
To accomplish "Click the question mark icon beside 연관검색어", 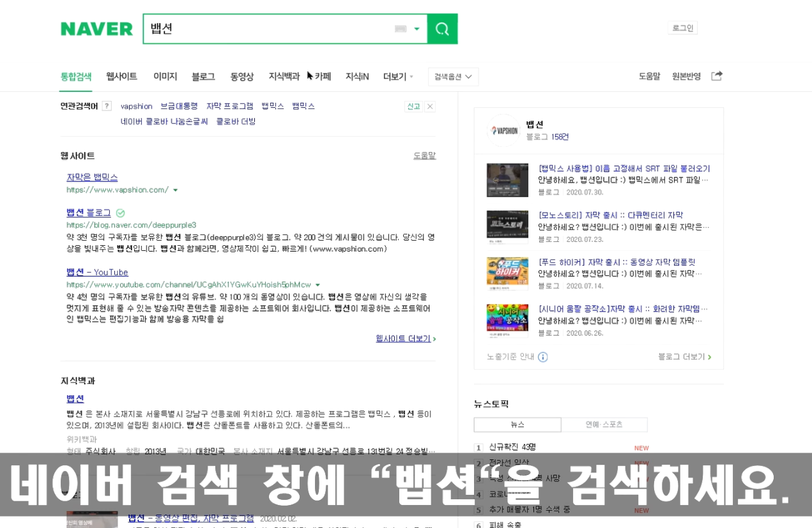I will point(107,106).
